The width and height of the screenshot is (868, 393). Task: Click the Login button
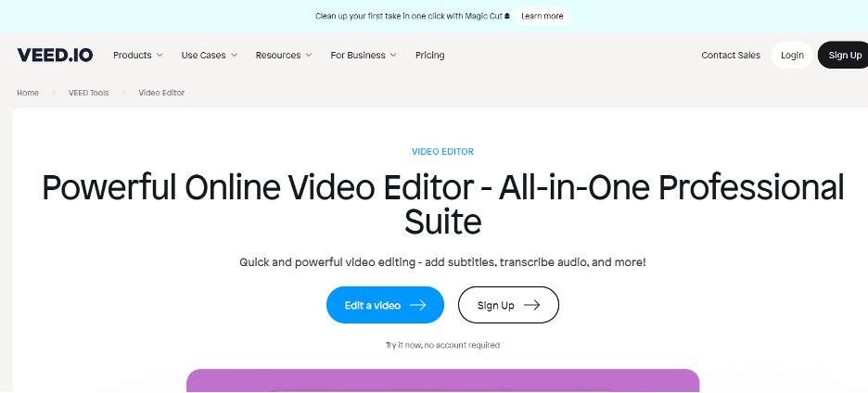tap(792, 56)
